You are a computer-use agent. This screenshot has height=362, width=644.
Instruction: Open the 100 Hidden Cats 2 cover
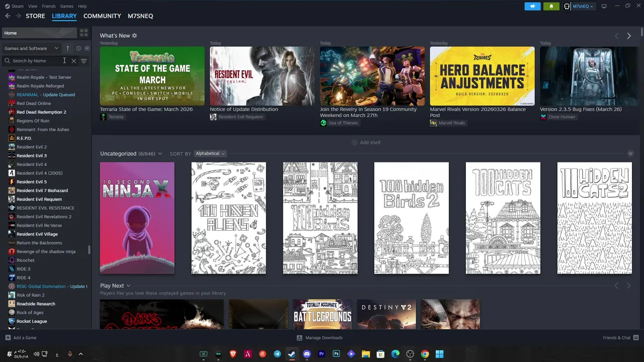click(x=595, y=218)
